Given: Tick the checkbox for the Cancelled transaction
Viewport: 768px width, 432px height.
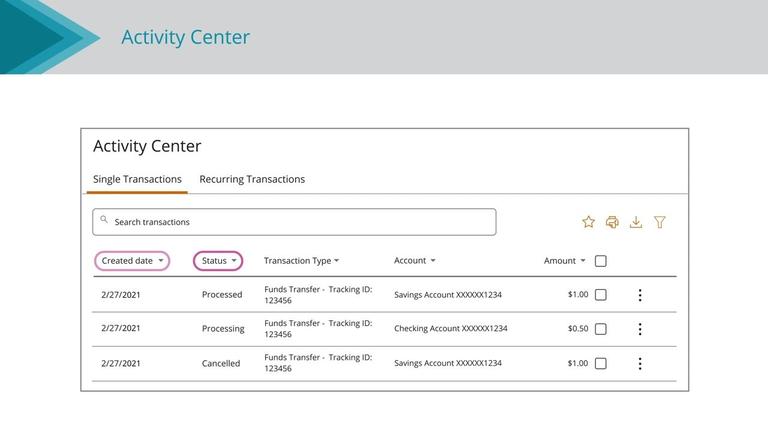Looking at the screenshot, I should tap(600, 364).
